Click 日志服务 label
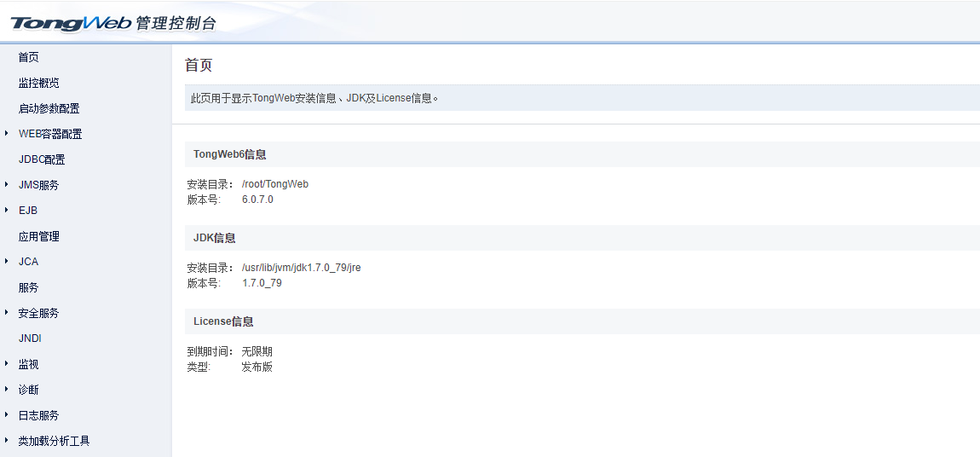The height and width of the screenshot is (457, 980). click(x=38, y=416)
